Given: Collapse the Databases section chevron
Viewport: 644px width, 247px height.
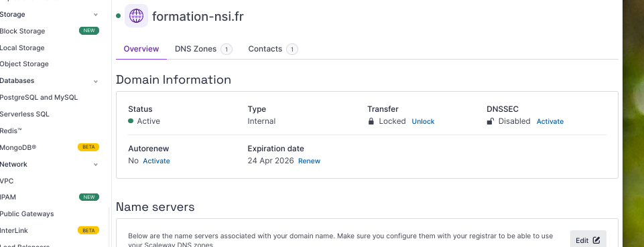Looking at the screenshot, I should click(x=96, y=81).
